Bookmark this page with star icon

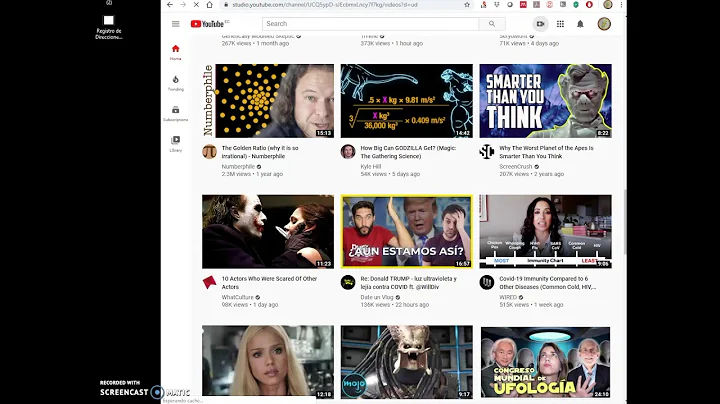[x=467, y=5]
